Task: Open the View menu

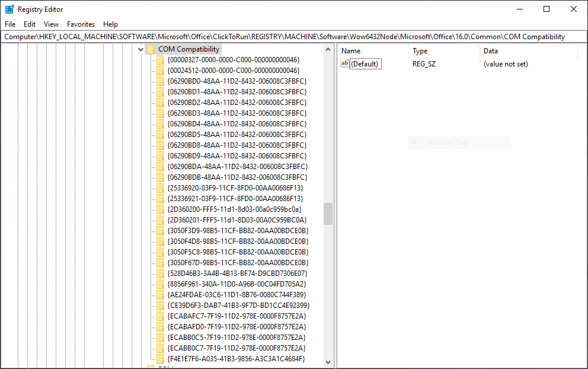Action: tap(51, 24)
